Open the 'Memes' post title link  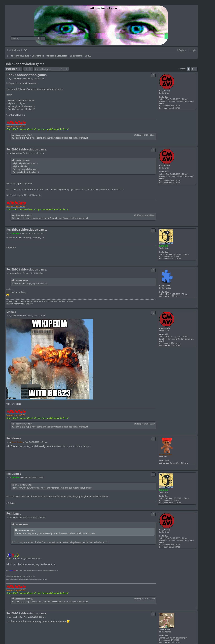tap(11, 312)
